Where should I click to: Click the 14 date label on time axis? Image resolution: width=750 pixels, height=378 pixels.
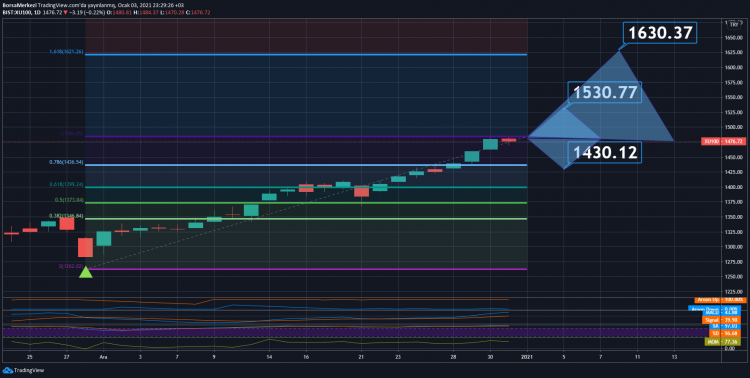point(269,357)
